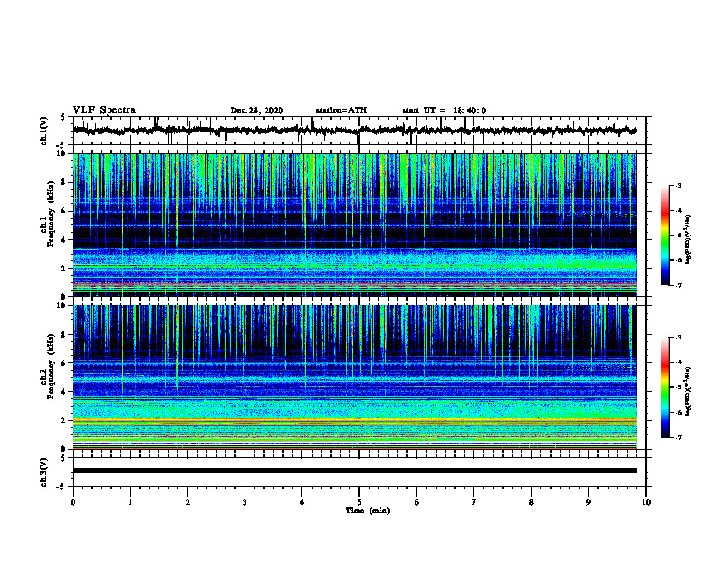Click the "-3" label on ch.2 color bar

coord(678,338)
